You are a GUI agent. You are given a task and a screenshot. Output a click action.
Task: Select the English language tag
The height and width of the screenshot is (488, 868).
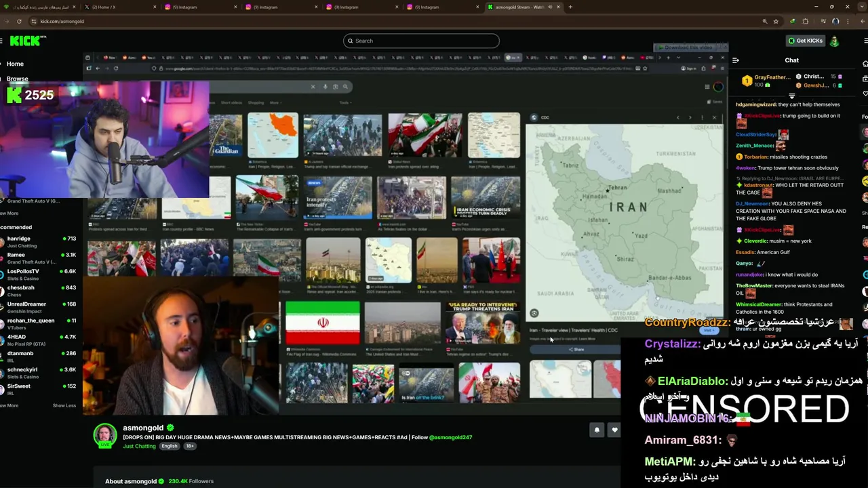(x=170, y=446)
